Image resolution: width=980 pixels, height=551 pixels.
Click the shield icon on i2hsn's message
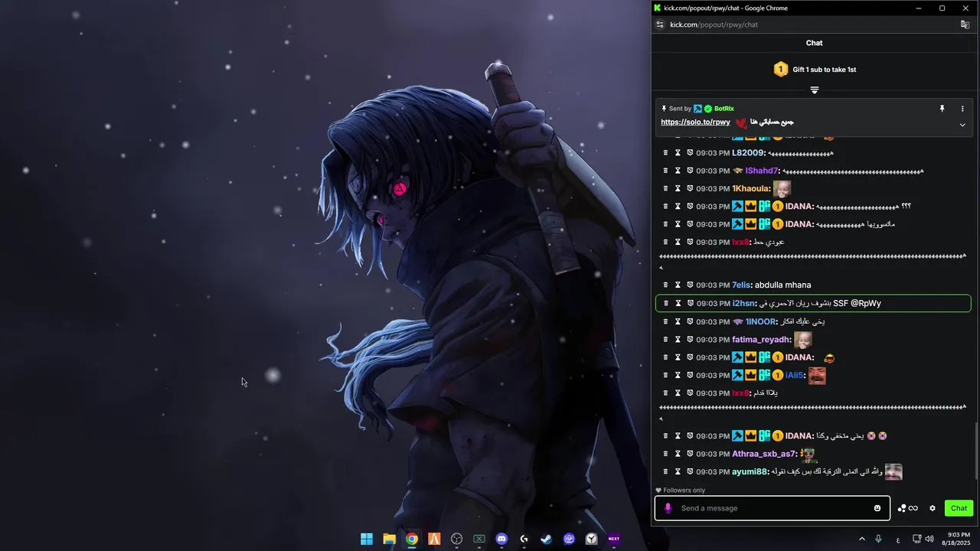(x=690, y=303)
